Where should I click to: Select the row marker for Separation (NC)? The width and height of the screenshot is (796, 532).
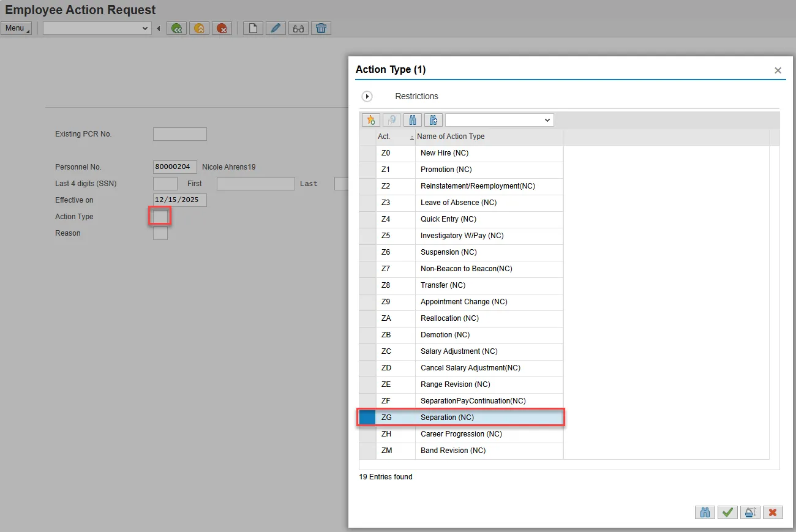coord(367,418)
